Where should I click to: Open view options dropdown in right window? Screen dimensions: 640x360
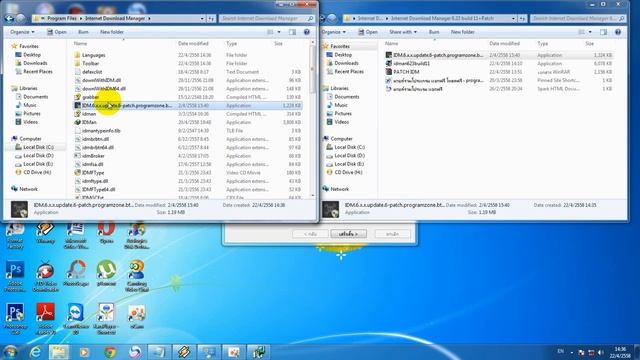(590, 32)
